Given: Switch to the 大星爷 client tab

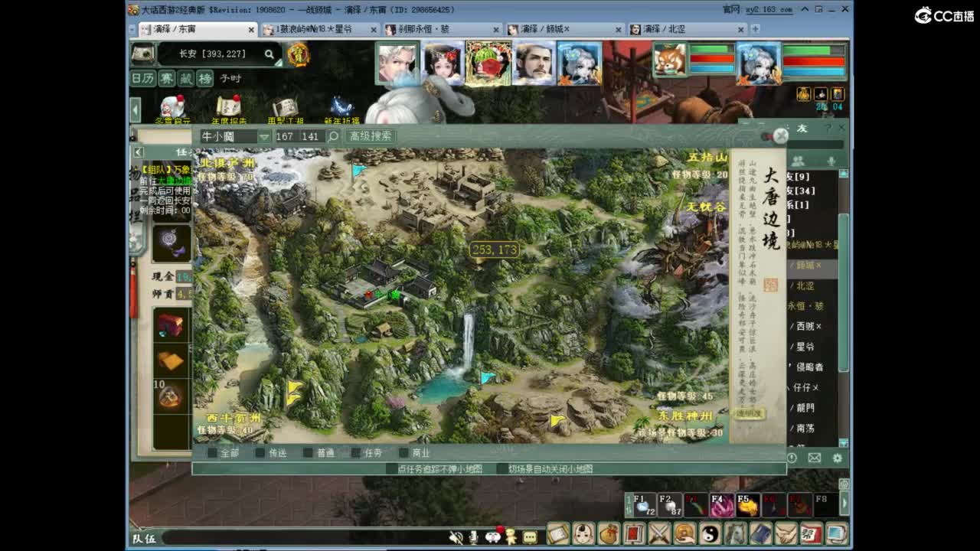Looking at the screenshot, I should (x=320, y=29).
